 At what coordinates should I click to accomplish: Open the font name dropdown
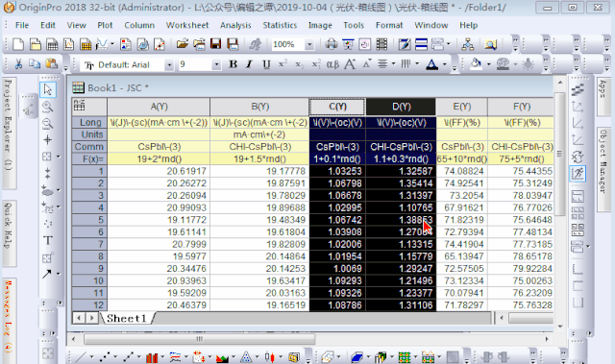pyautogui.click(x=169, y=64)
